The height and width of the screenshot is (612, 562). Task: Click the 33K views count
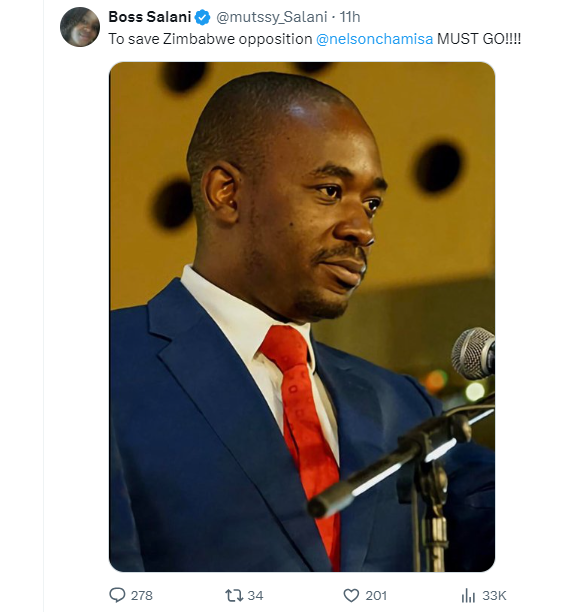[x=494, y=596]
